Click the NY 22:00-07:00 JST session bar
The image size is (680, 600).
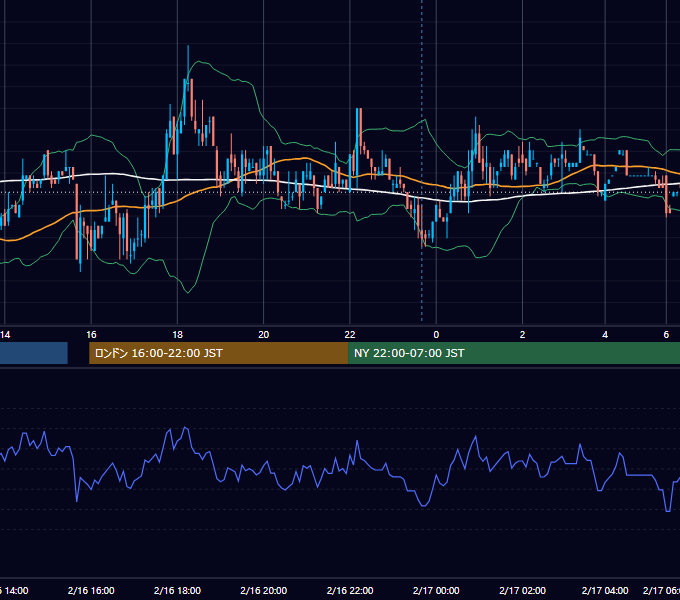514,353
